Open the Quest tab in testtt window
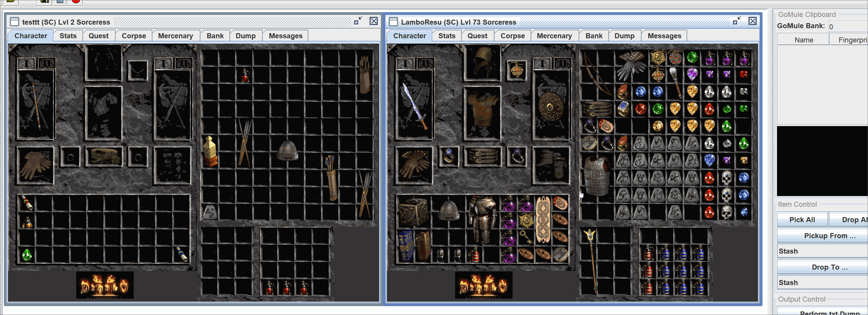The height and width of the screenshot is (315, 868). (x=98, y=36)
